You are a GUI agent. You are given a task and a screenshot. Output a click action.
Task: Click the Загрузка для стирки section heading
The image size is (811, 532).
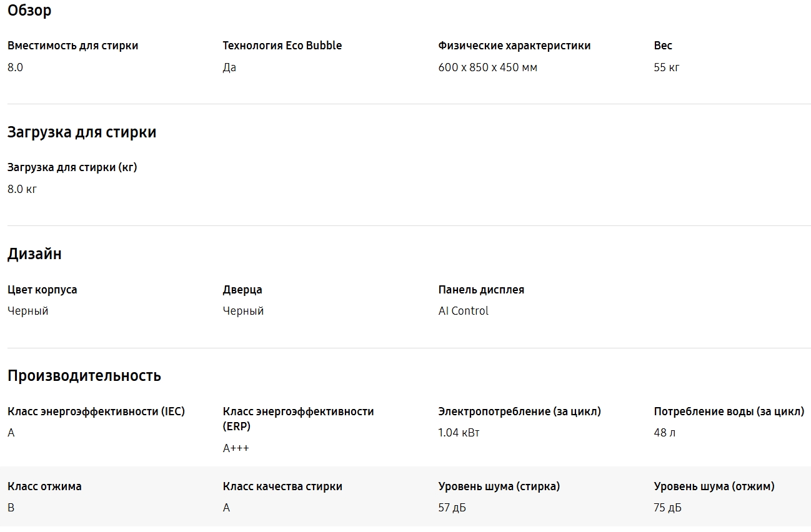coord(82,132)
